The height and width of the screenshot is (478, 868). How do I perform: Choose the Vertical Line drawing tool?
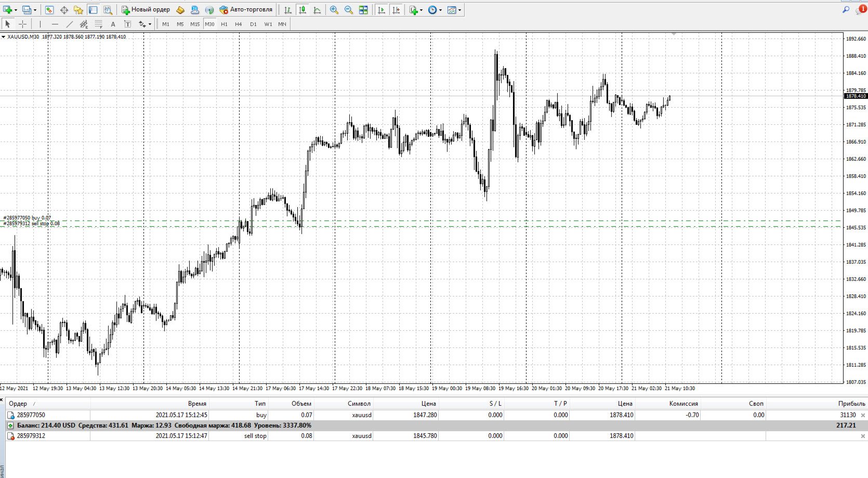40,24
